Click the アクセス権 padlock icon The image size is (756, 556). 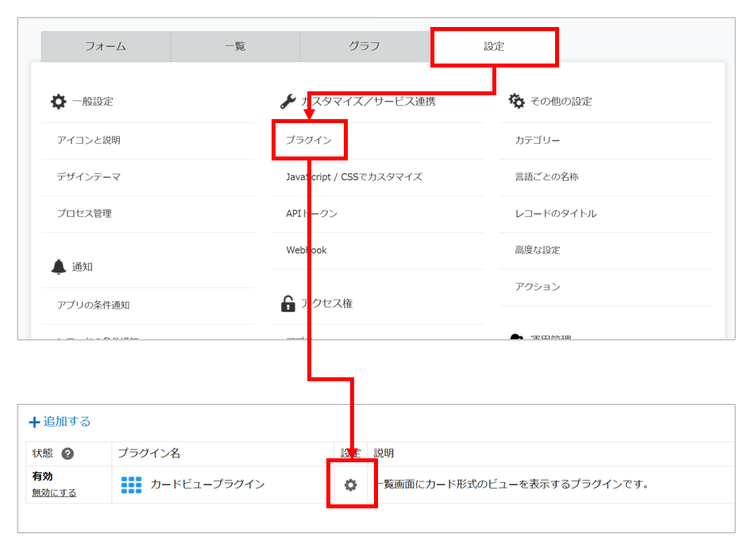[287, 303]
